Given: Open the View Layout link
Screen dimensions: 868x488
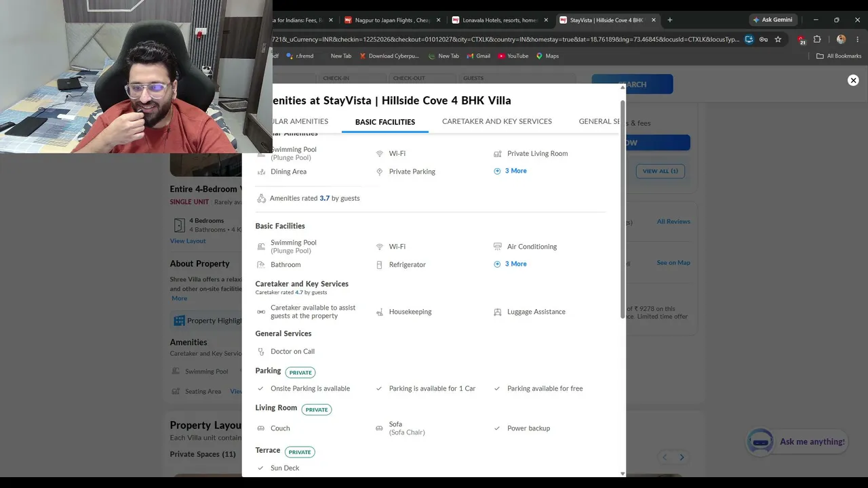Looking at the screenshot, I should pyautogui.click(x=188, y=241).
